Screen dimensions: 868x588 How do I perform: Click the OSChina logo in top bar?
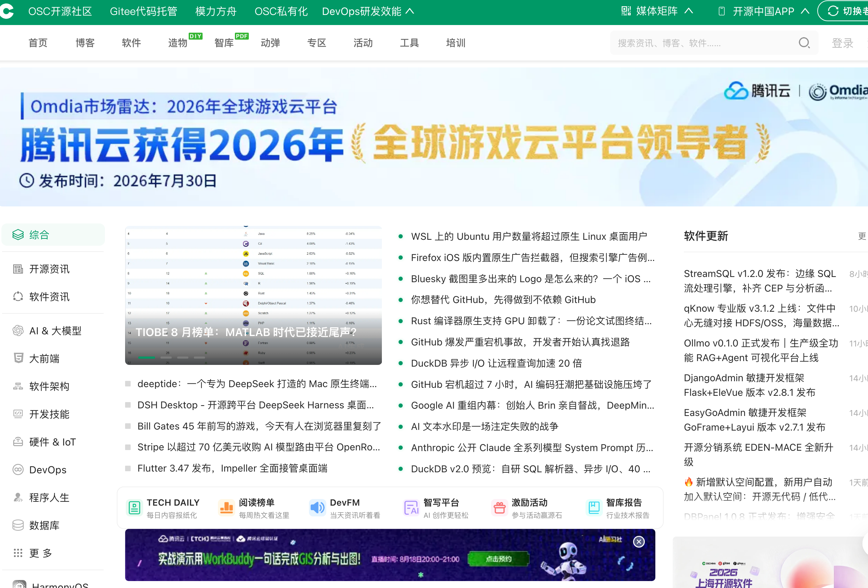pos(7,11)
